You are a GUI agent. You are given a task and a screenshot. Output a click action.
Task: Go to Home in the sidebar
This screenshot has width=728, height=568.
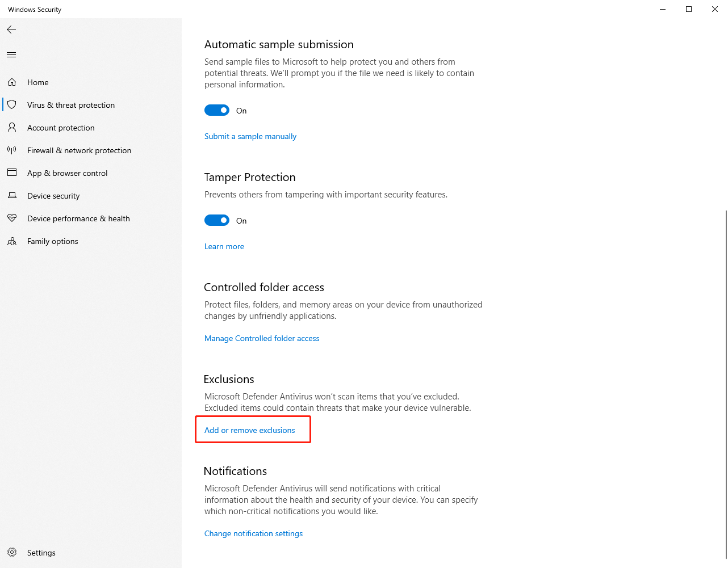tap(91, 82)
